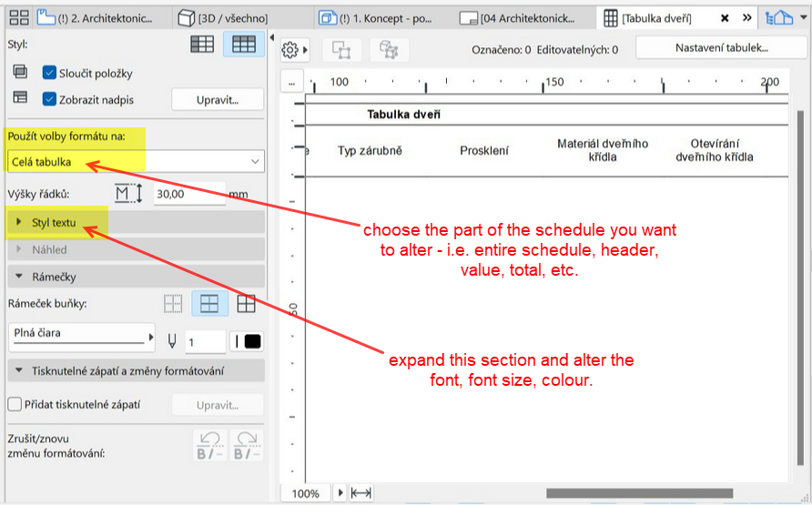The image size is (812, 505).
Task: Click the Typ zárubně column header
Action: click(370, 150)
